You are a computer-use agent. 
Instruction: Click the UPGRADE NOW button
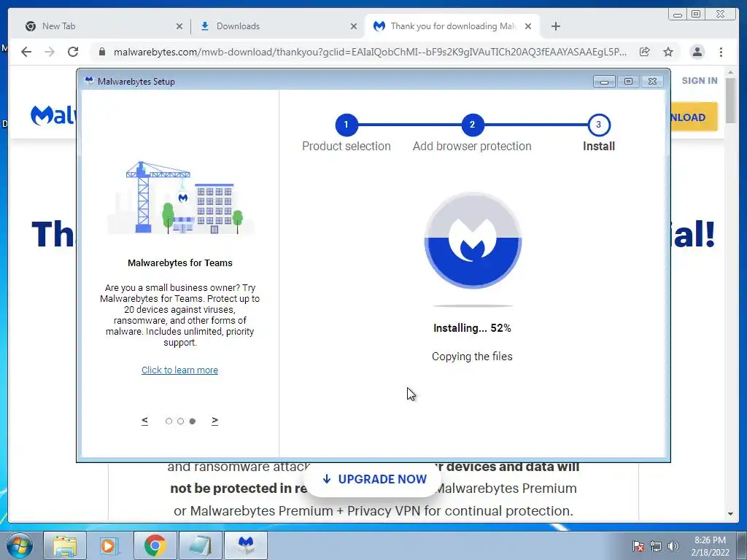point(374,479)
